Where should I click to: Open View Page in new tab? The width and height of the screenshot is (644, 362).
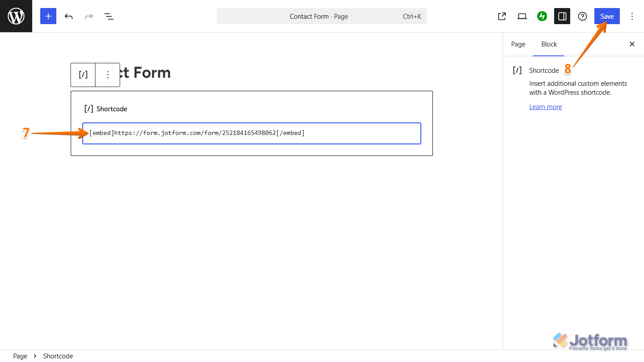(502, 16)
